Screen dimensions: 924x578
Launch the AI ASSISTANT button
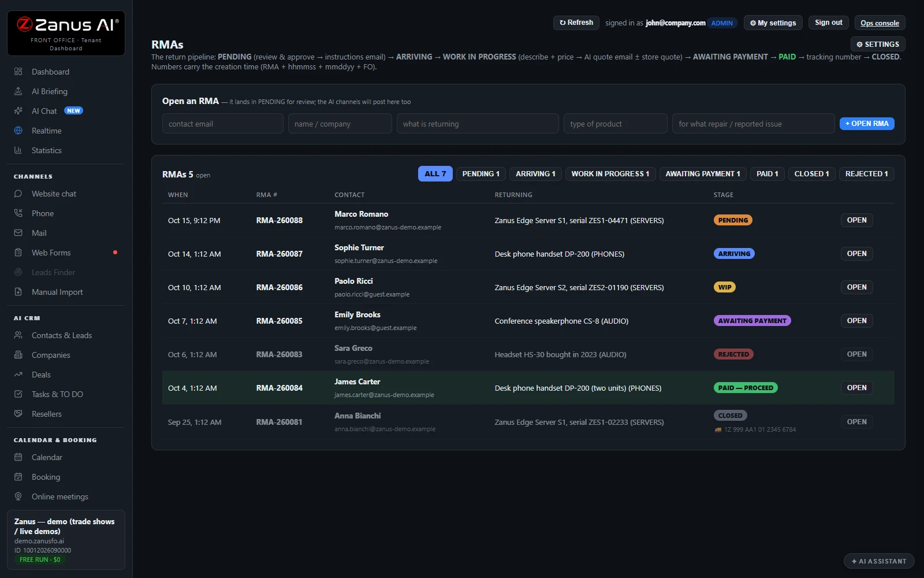879,561
